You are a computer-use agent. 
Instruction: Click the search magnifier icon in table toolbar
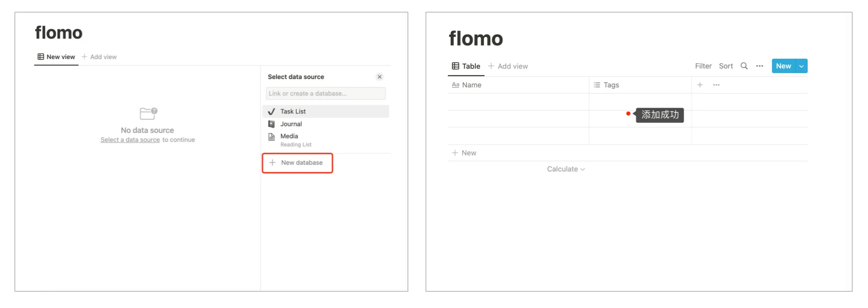[x=744, y=66]
